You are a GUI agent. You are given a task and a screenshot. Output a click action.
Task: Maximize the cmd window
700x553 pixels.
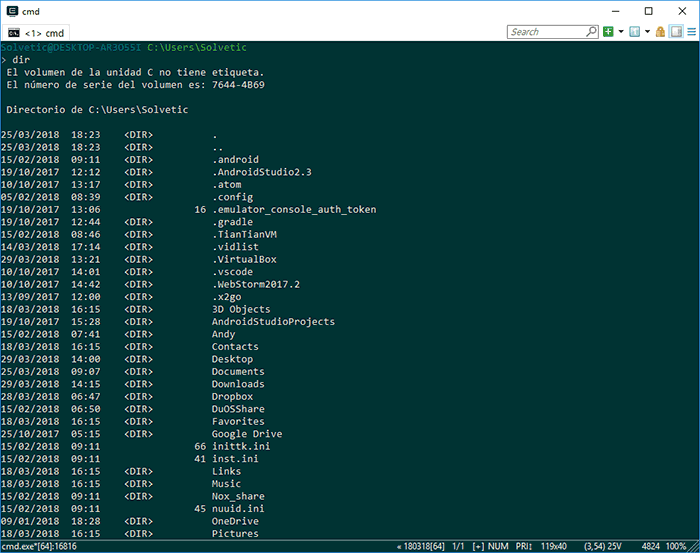649,11
